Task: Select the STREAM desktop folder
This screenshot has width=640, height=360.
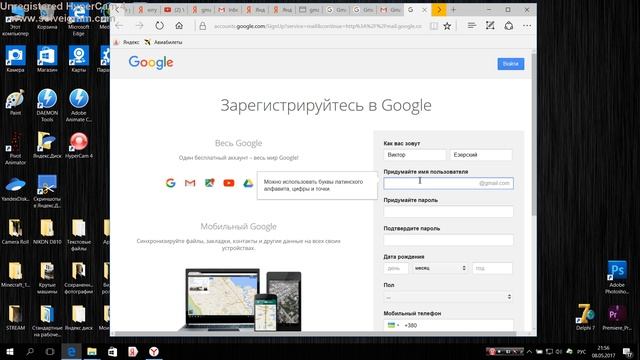Action: (x=15, y=318)
